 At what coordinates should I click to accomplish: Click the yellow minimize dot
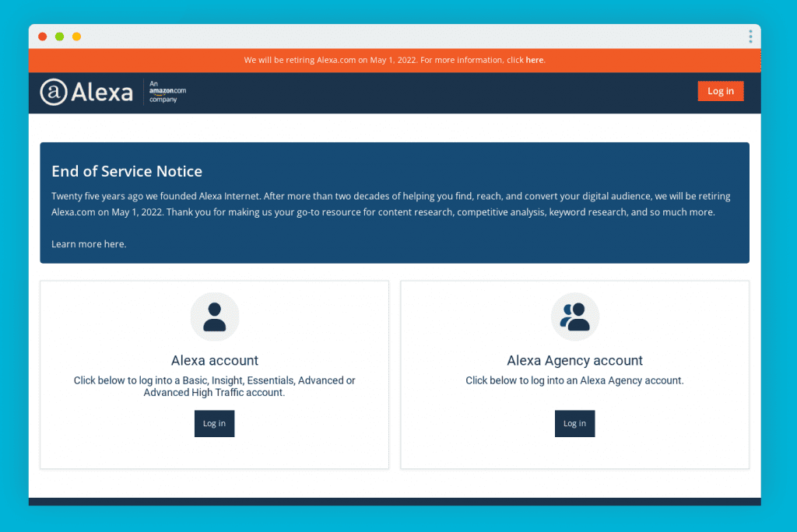point(76,36)
